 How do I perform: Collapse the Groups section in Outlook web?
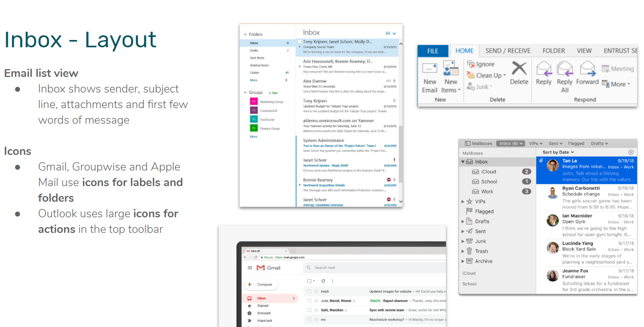[245, 93]
